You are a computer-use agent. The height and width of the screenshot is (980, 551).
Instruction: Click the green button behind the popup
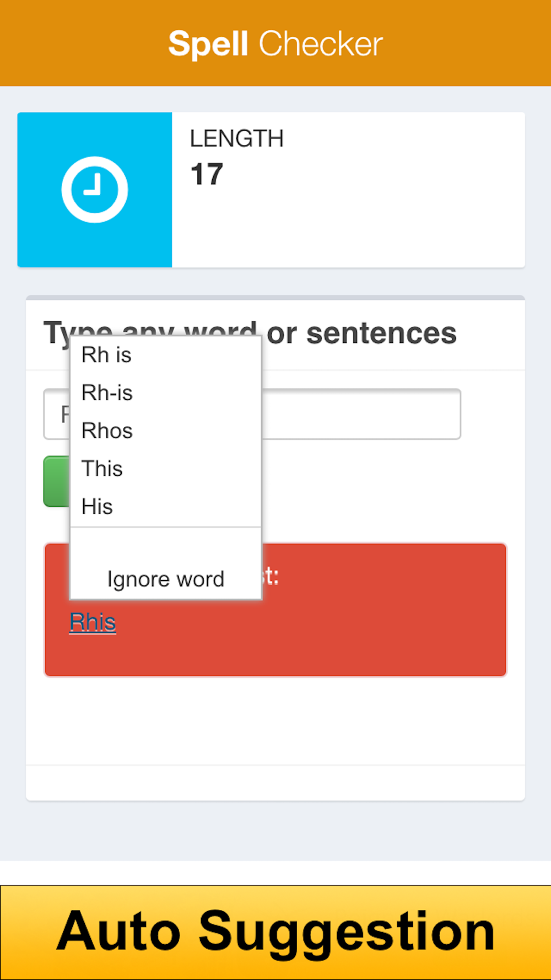pos(57,481)
